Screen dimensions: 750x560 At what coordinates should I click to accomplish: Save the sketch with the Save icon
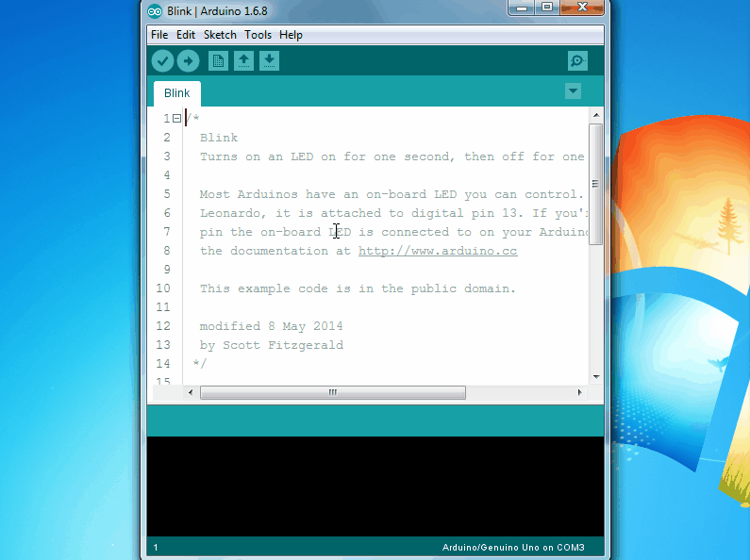click(x=269, y=61)
